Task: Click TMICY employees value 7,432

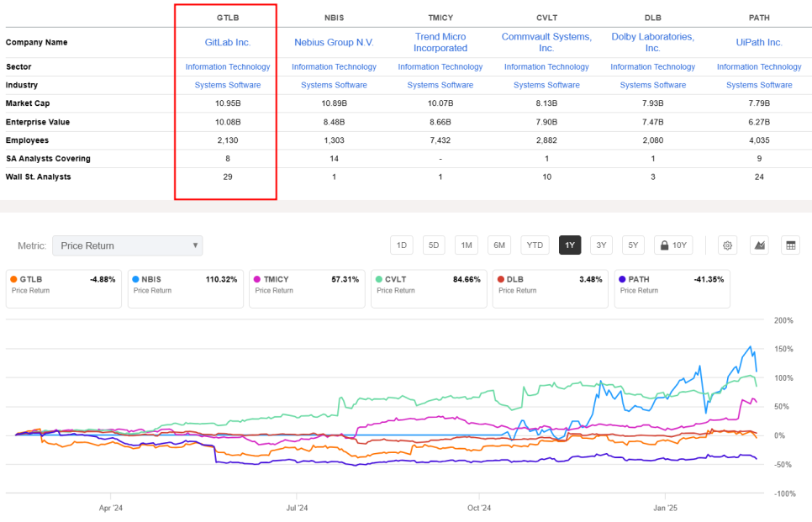Action: (x=440, y=140)
